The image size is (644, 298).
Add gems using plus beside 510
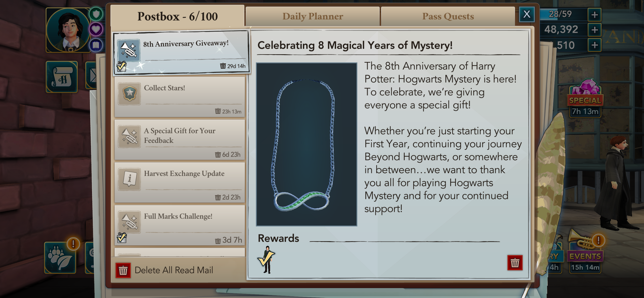point(594,45)
